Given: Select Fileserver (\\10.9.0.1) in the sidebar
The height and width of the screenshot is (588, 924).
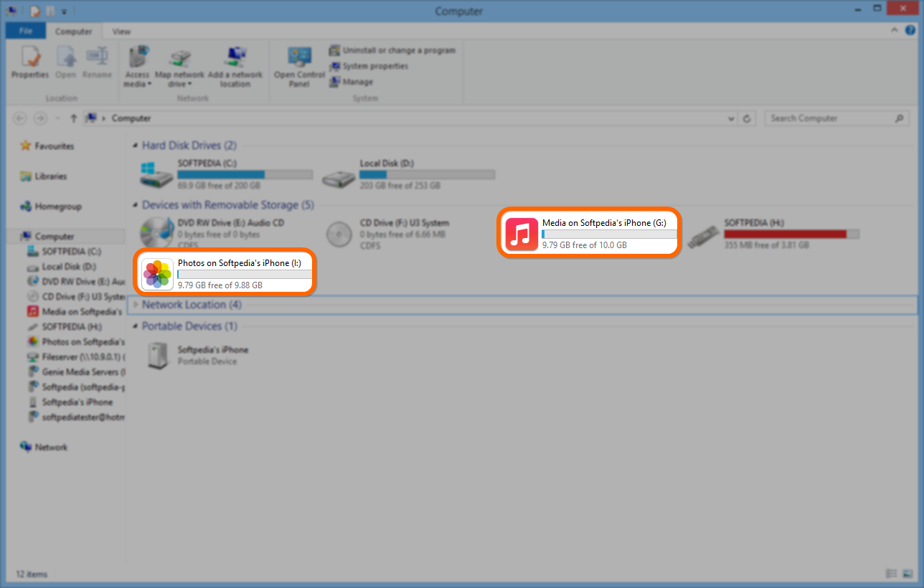Looking at the screenshot, I should click(76, 356).
